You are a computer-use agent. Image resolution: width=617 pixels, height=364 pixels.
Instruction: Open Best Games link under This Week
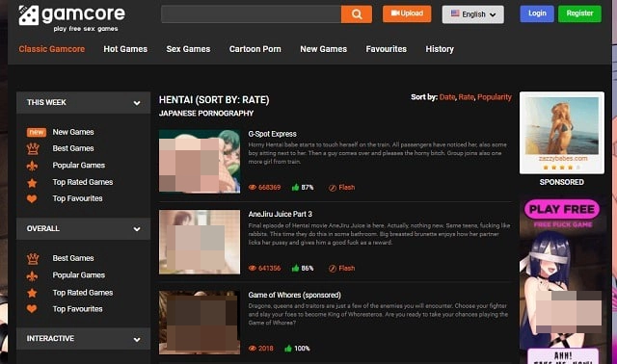click(73, 148)
